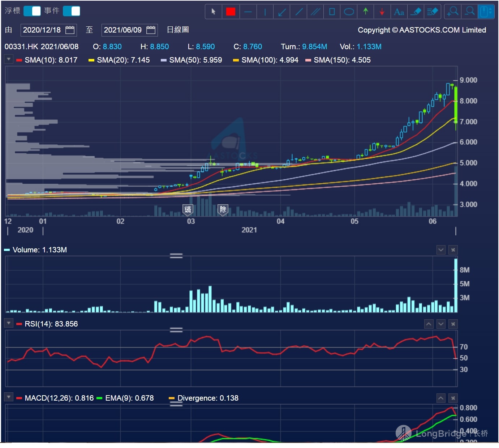499x448 pixels.
Task: Toggle the 事件 events switch
Action: (x=72, y=11)
